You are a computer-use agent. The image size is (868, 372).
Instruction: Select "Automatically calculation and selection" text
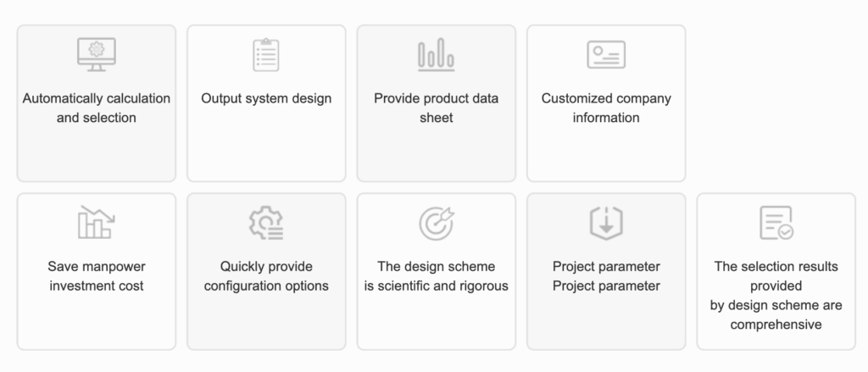pyautogui.click(x=97, y=108)
